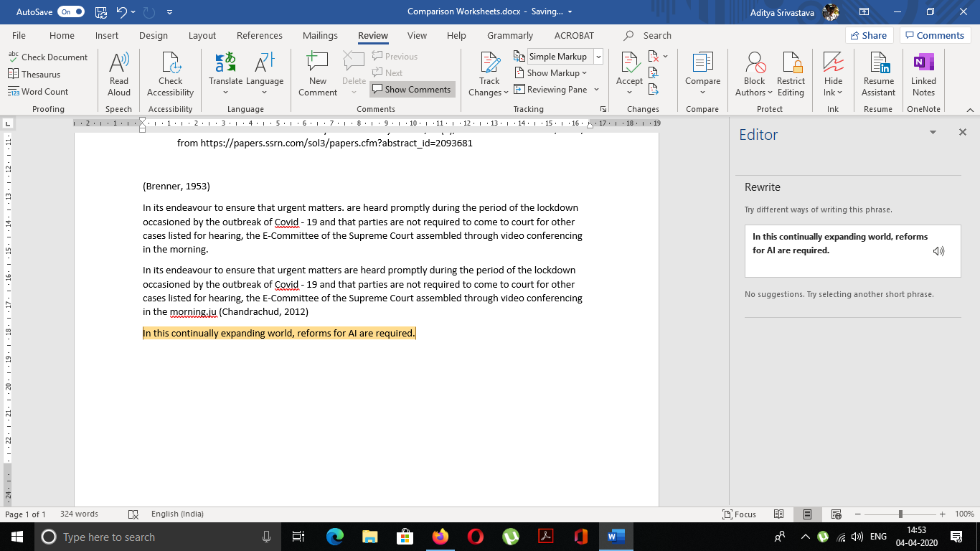This screenshot has height=551, width=980.
Task: Click the Reject change icon
Action: pos(654,56)
